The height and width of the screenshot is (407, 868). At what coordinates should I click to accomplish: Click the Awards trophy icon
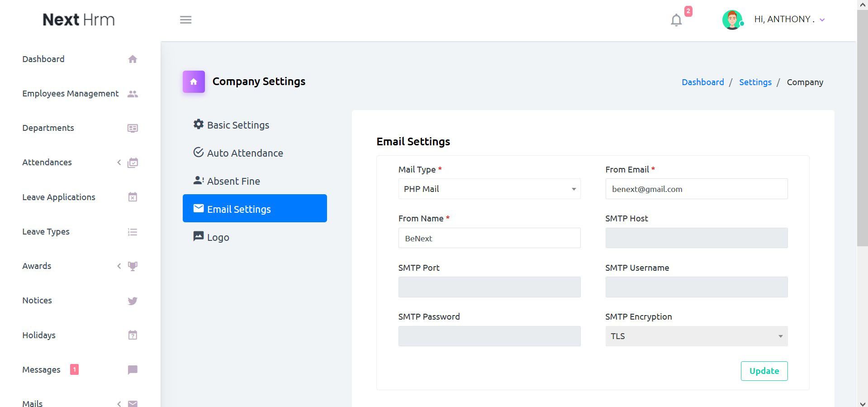133,266
